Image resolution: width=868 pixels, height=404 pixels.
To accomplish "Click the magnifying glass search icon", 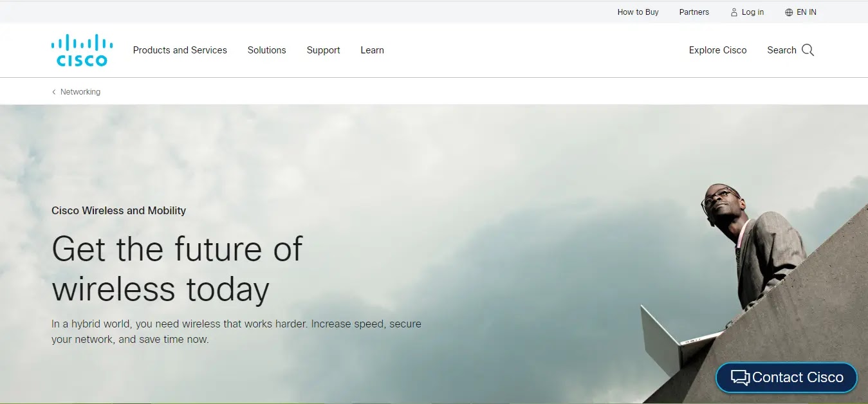I will (808, 50).
